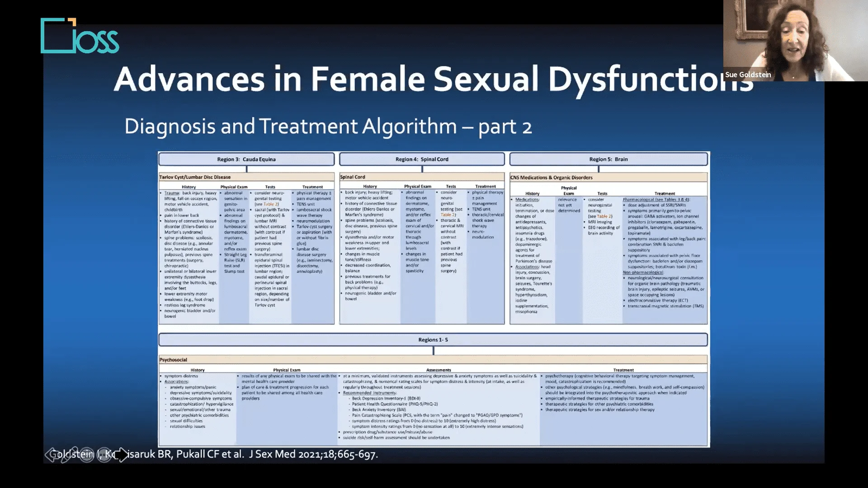
Task: Click Tests column header in Spinal Cord table
Action: click(451, 186)
